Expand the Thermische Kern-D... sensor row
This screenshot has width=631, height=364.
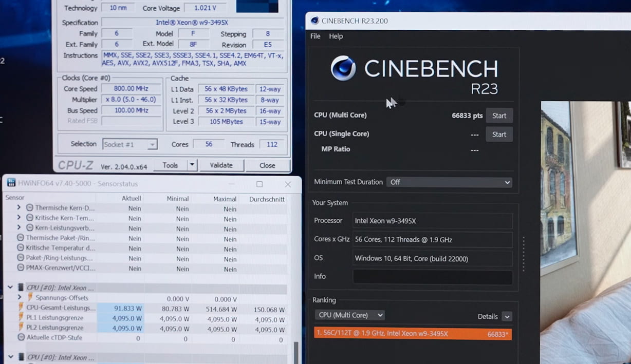tap(19, 208)
